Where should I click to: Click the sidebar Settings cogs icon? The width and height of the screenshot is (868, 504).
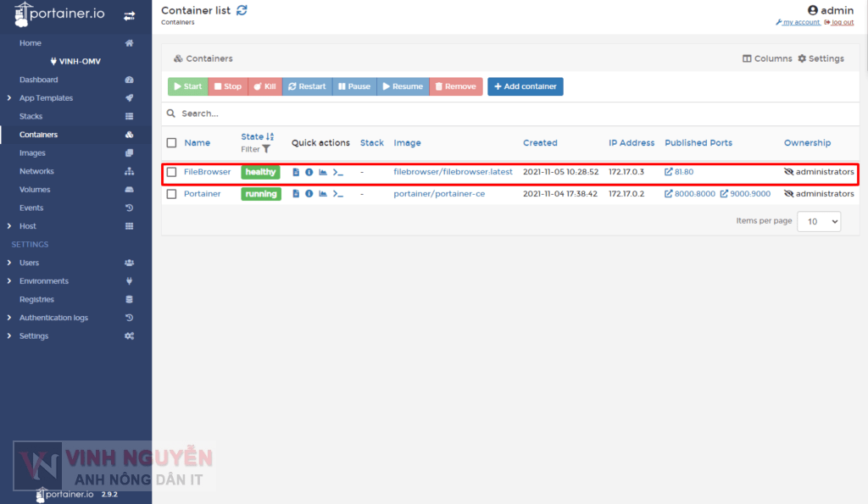[x=129, y=335]
